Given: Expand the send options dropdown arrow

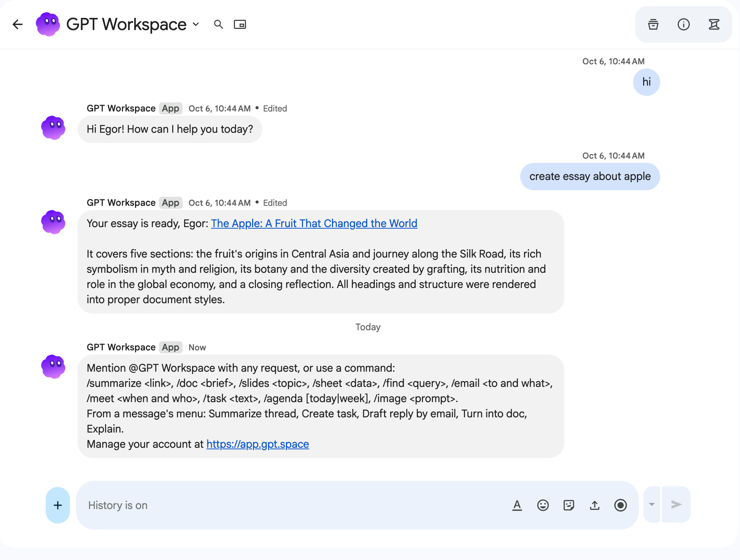Looking at the screenshot, I should [x=652, y=504].
